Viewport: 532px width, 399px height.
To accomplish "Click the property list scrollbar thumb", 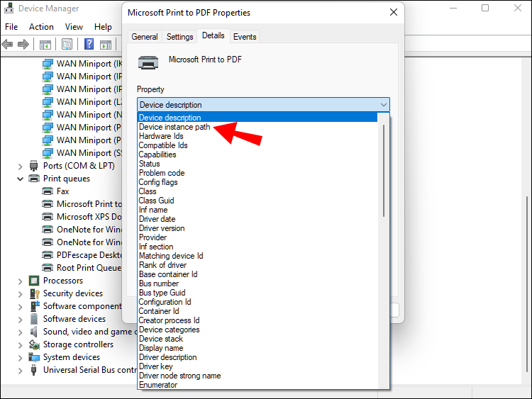I will (x=384, y=171).
